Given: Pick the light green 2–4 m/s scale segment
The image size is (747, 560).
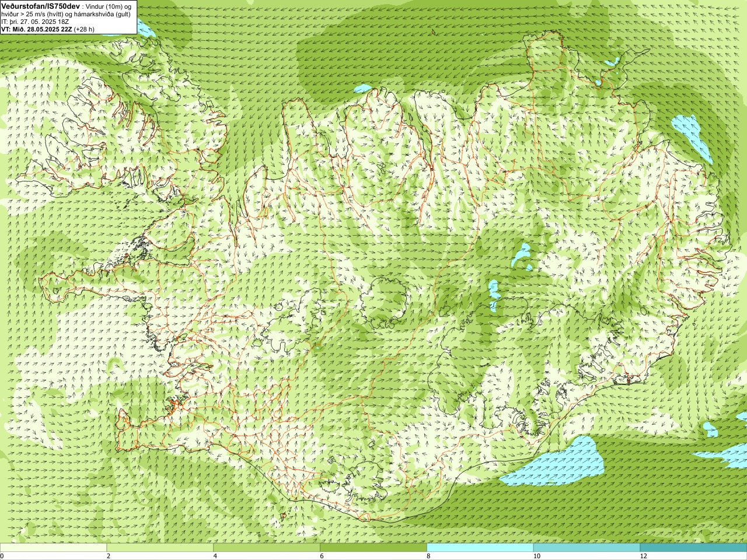Looking at the screenshot, I should (x=160, y=548).
